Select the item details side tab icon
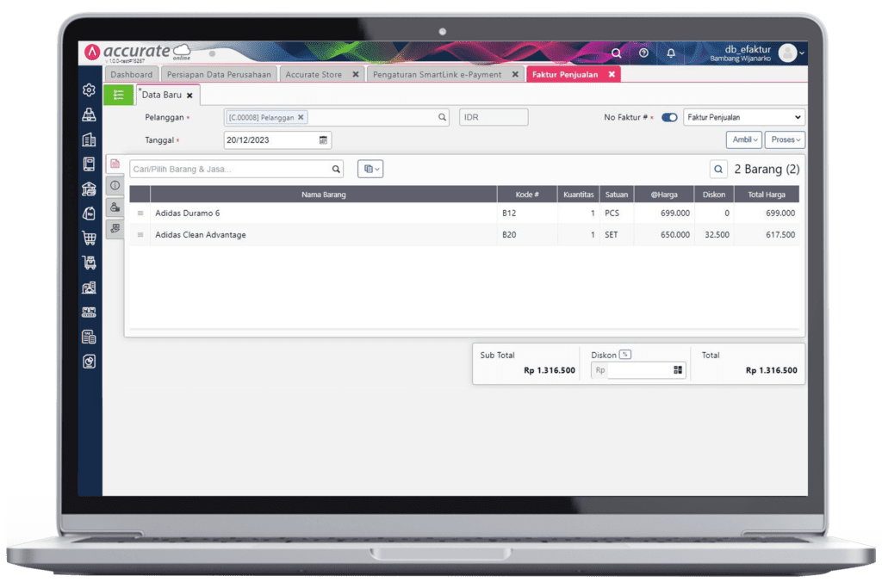Image resolution: width=882 pixels, height=588 pixels. click(115, 164)
